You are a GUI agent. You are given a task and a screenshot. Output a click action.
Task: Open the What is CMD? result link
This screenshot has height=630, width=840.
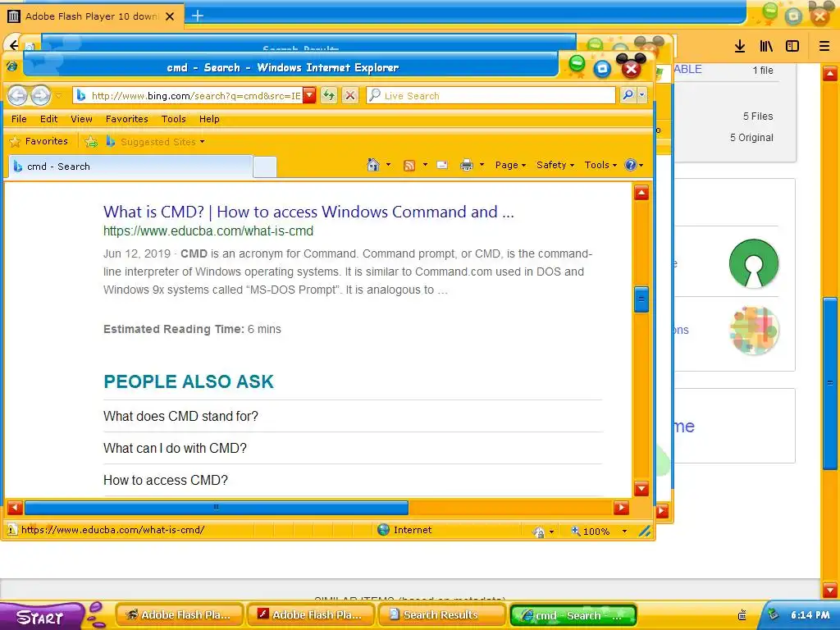pos(308,212)
